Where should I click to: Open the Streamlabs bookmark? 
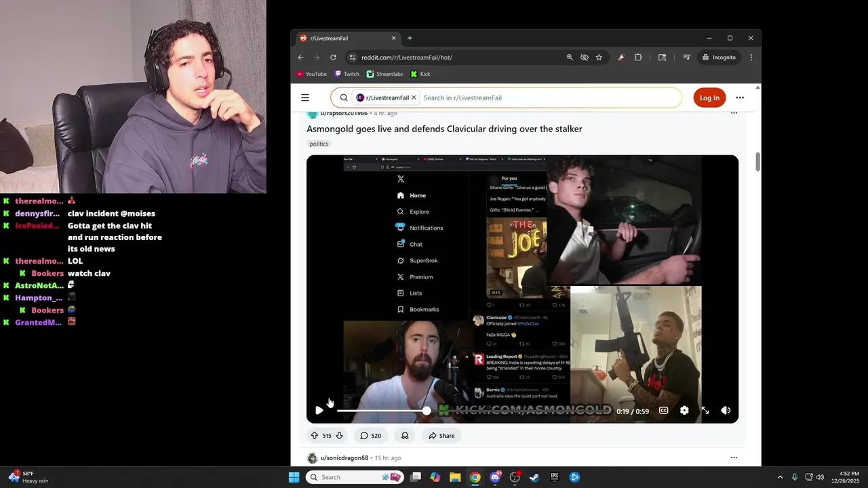(384, 74)
